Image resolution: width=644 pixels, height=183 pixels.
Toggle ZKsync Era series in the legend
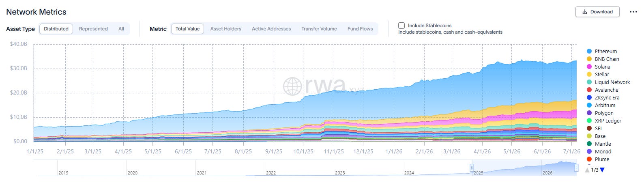(x=603, y=97)
